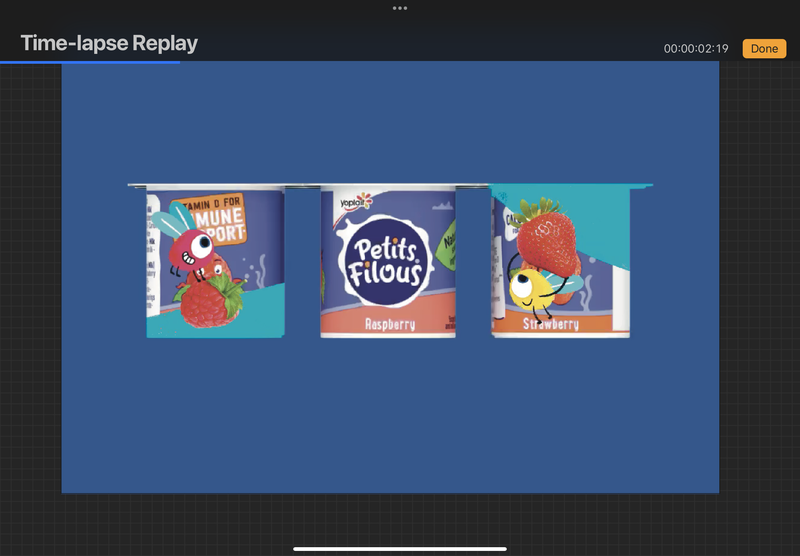Viewport: 800px width, 556px height.
Task: Click the Raspberry flavor label
Action: tap(388, 324)
